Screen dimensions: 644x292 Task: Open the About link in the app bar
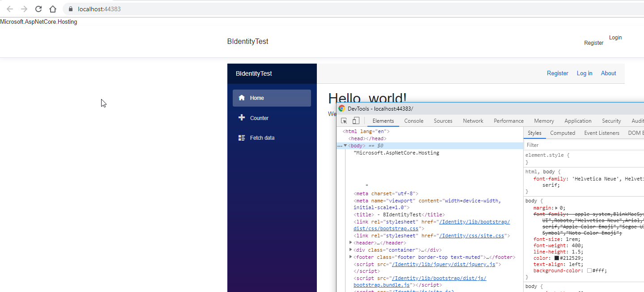coord(608,73)
